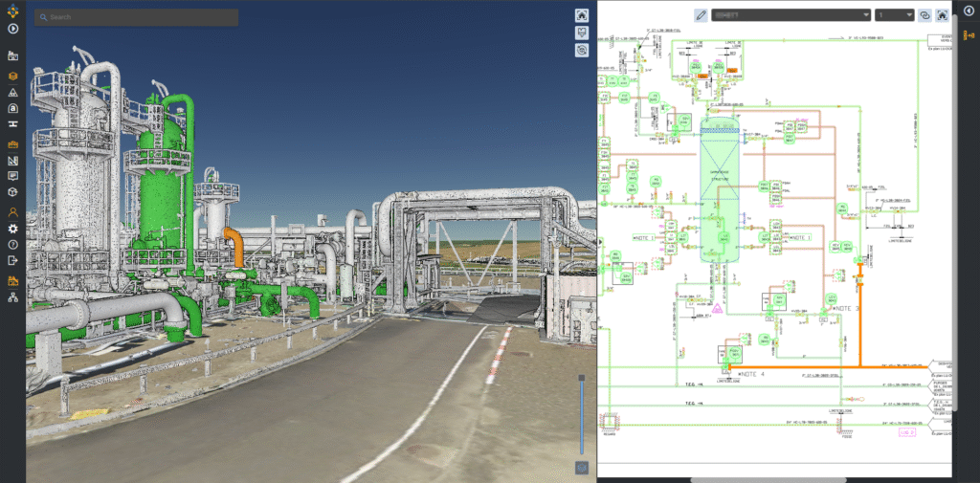Open the document name dropdown
980x483 pixels.
click(790, 15)
